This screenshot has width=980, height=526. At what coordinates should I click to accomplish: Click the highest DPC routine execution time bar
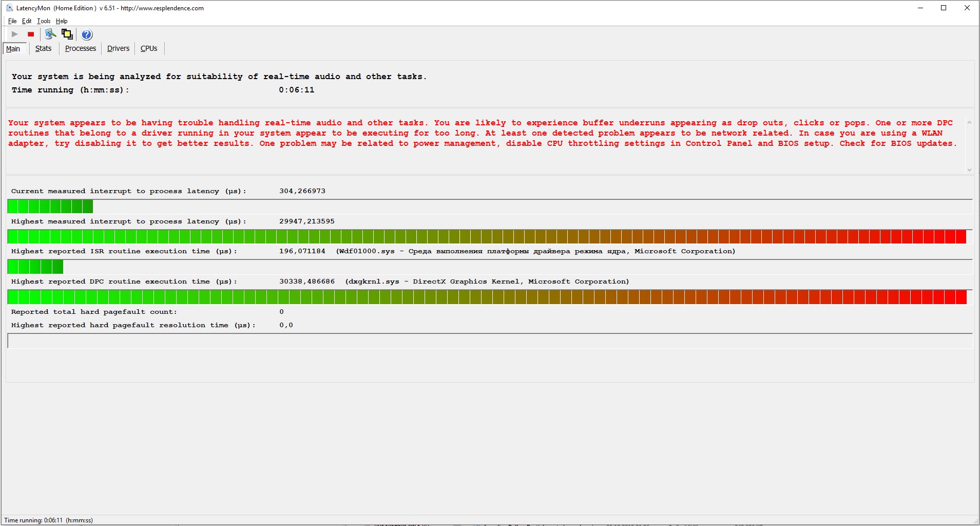click(x=490, y=297)
